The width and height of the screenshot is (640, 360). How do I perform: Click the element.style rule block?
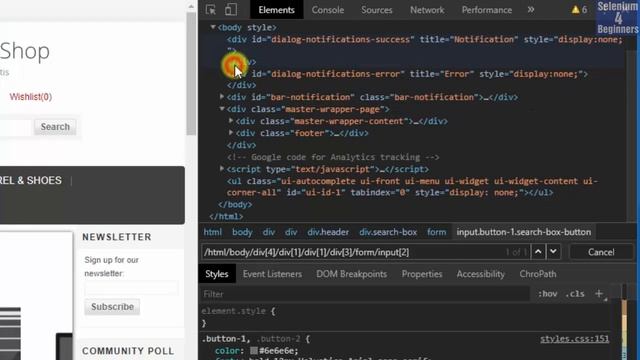click(x=239, y=317)
